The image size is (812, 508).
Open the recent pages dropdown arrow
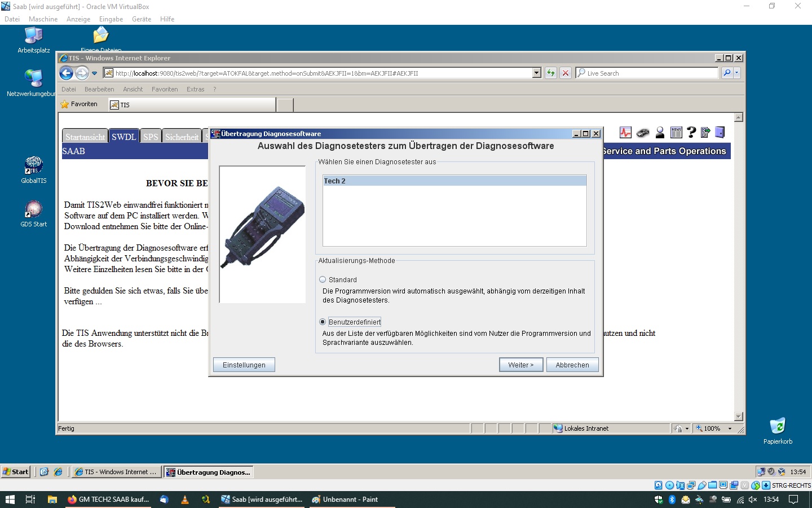click(94, 73)
